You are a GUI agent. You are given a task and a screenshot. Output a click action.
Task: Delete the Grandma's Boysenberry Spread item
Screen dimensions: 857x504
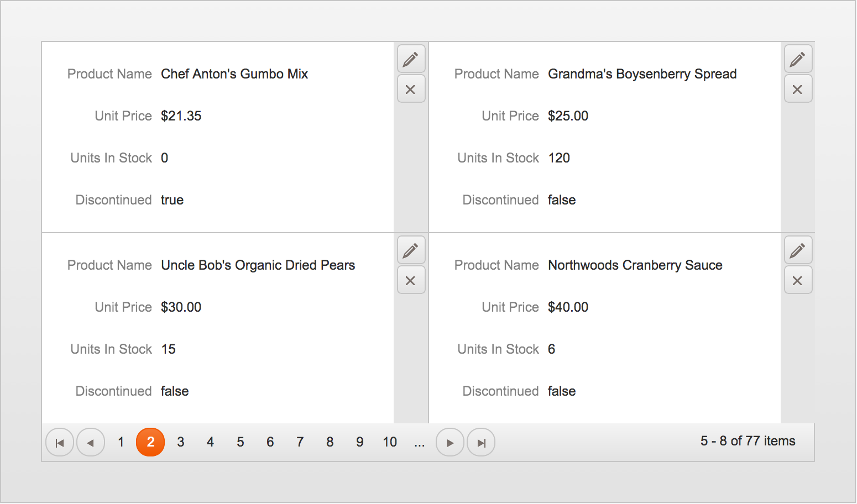798,89
